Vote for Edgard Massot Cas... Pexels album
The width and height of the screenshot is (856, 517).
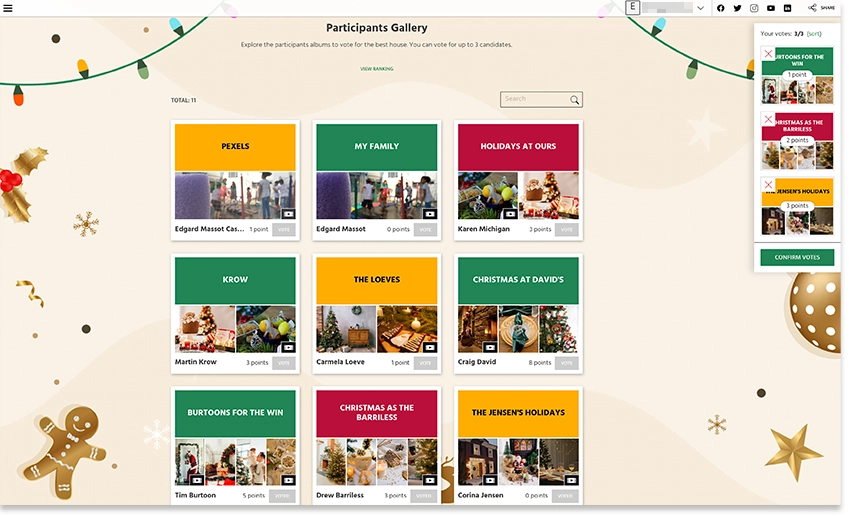[x=284, y=229]
